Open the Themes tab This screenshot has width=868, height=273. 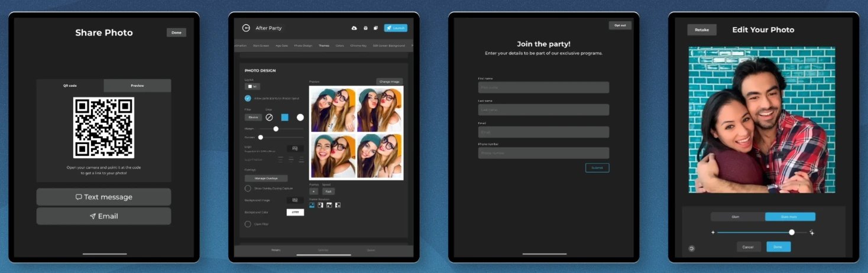324,45
